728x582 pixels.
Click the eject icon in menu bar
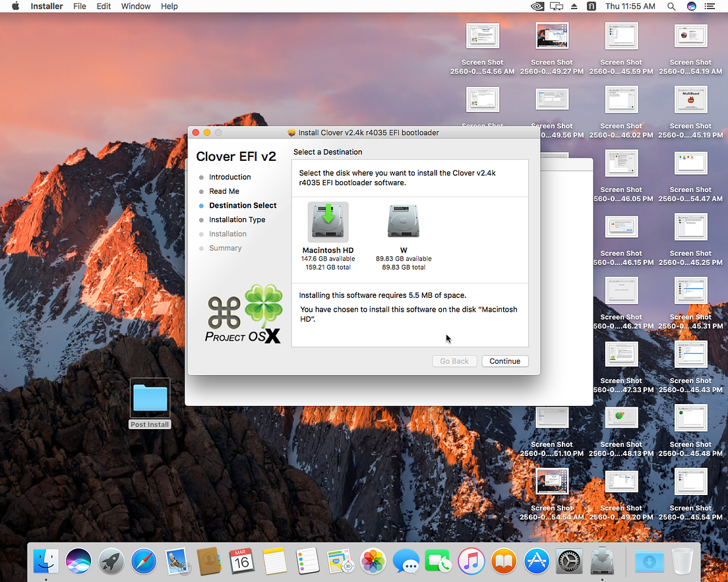click(x=574, y=6)
